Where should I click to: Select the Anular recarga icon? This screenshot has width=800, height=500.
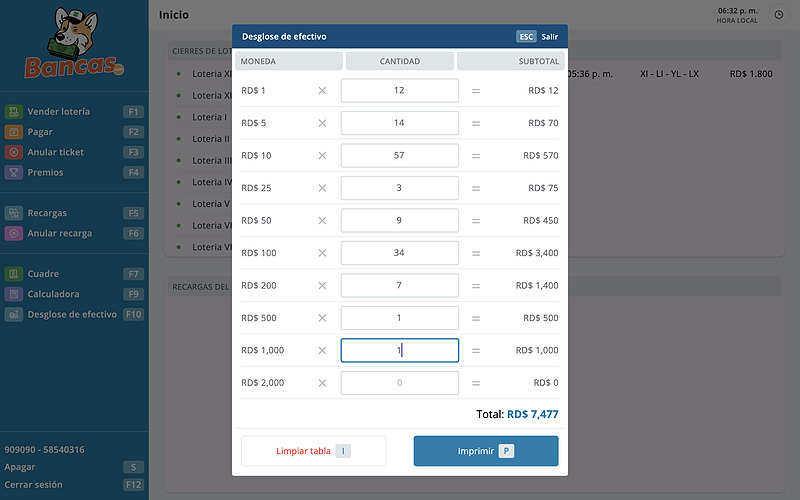[x=14, y=233]
